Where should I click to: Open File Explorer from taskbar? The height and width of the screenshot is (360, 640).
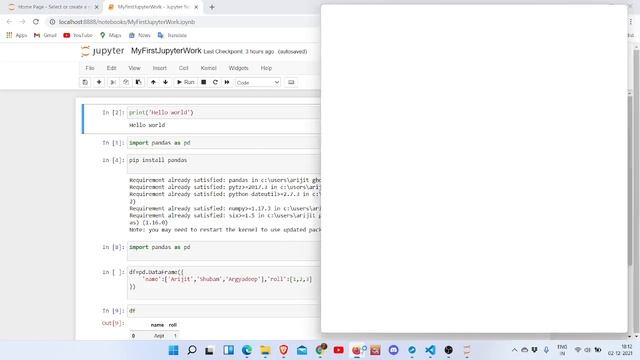tap(265, 350)
